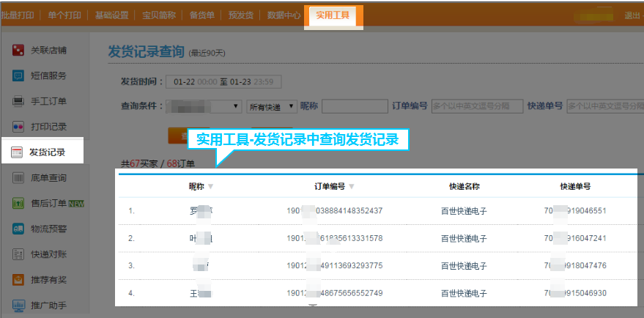644x318 pixels.
Task: Click tracking number ending 916047241
Action: click(575, 238)
